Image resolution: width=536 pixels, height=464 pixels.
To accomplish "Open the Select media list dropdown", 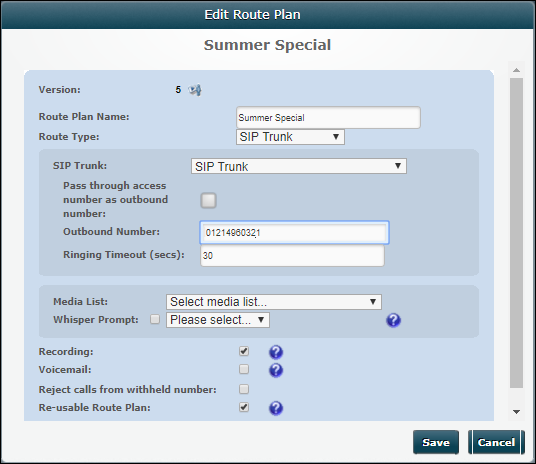I will pos(274,302).
